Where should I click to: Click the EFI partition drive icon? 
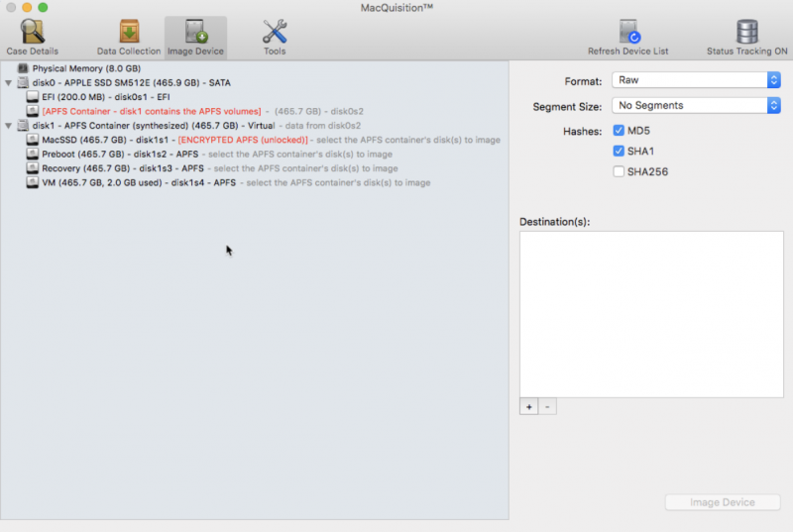[x=33, y=96]
